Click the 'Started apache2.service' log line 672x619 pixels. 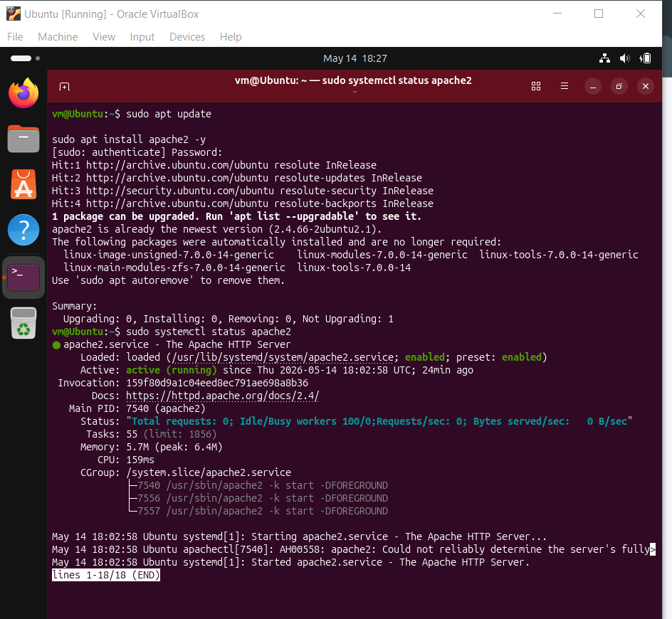point(290,562)
